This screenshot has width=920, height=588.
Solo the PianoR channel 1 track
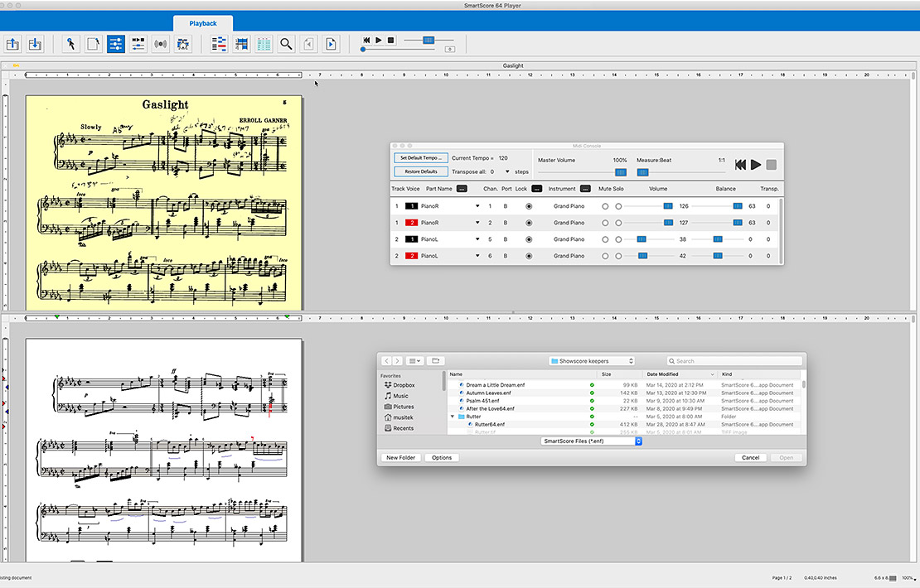click(x=618, y=206)
